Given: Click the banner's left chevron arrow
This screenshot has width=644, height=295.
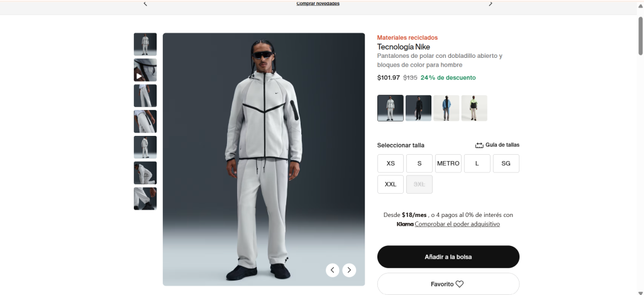Looking at the screenshot, I should tap(145, 4).
